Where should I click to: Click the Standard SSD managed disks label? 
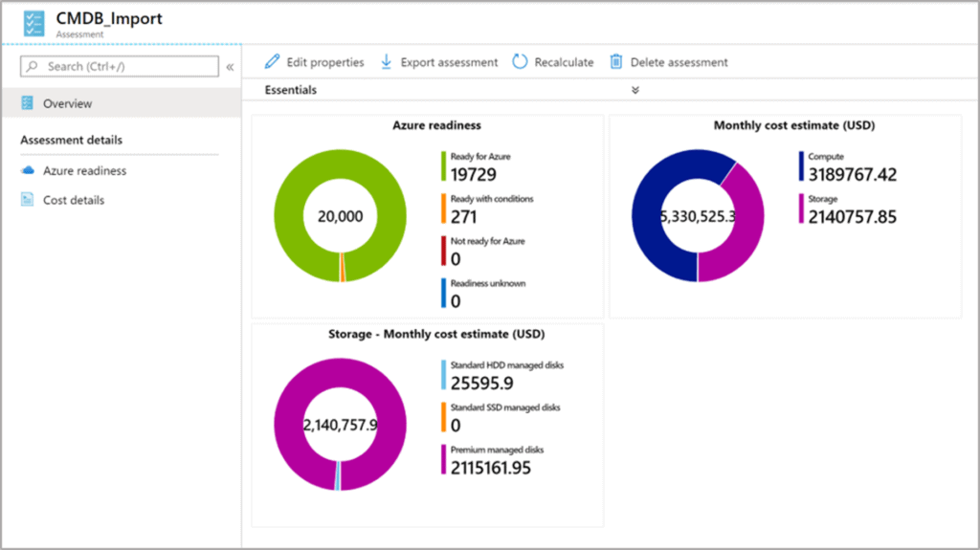click(505, 407)
